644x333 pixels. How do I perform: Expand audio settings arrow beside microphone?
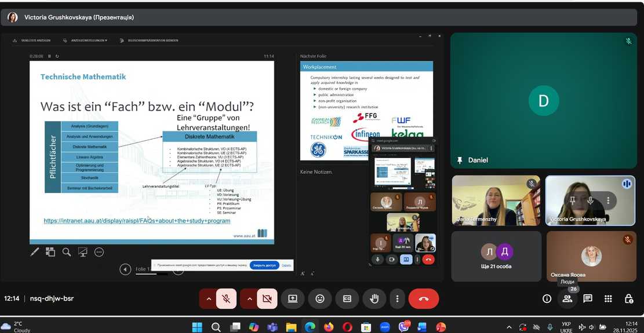point(208,299)
